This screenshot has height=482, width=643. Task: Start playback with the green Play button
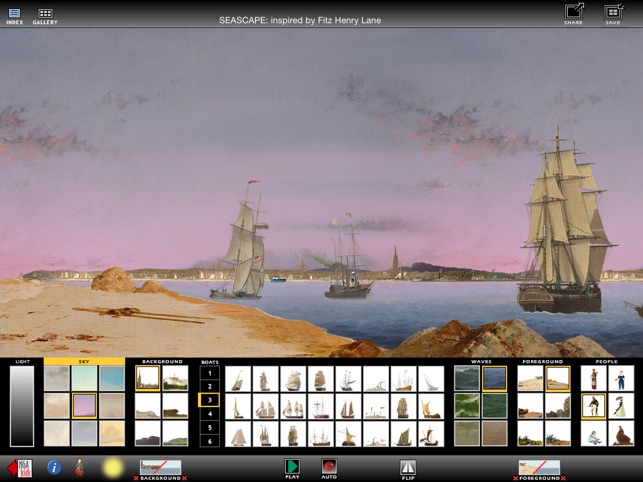click(x=292, y=468)
